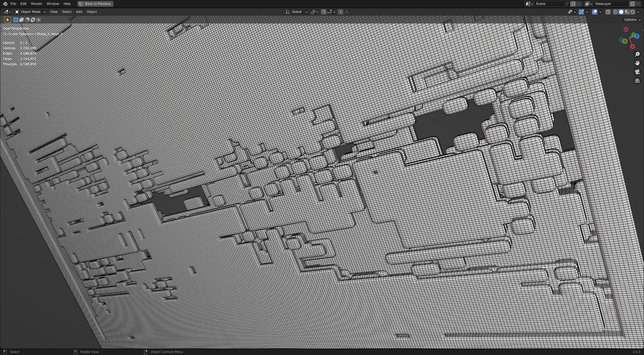Select the Select Box tool icon
The width and height of the screenshot is (644, 355).
point(8,20)
